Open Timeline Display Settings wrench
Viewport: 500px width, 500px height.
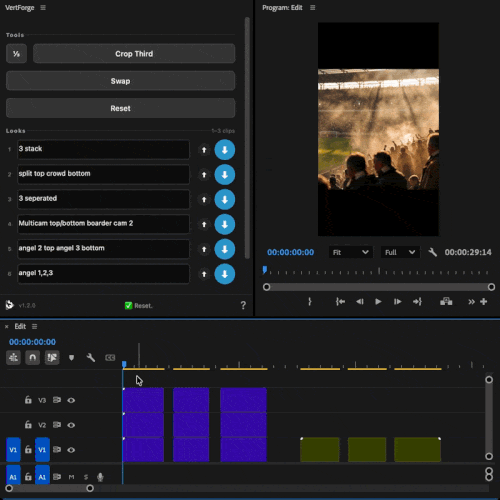(91, 358)
